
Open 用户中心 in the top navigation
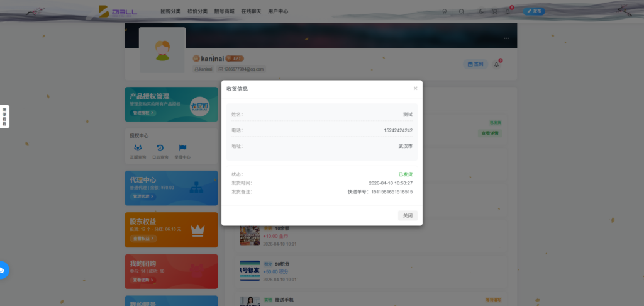(x=278, y=11)
